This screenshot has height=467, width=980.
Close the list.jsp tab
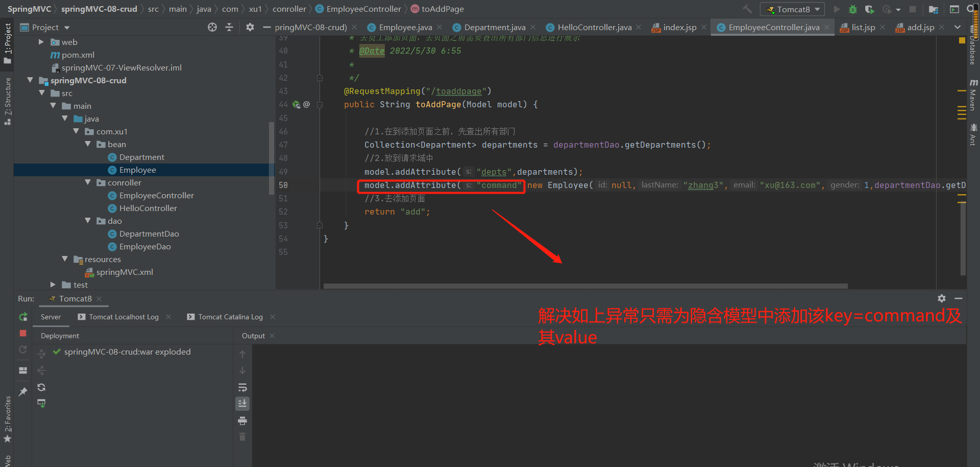(x=883, y=27)
